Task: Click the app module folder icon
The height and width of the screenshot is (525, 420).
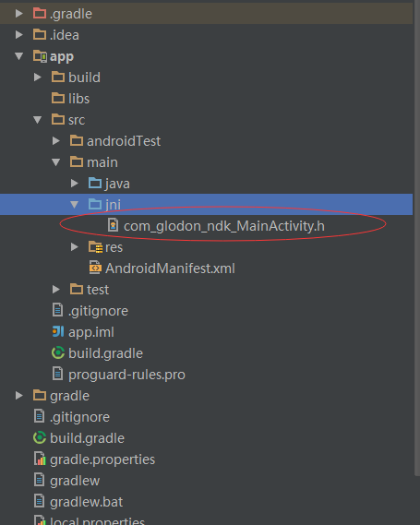Action: pyautogui.click(x=40, y=56)
